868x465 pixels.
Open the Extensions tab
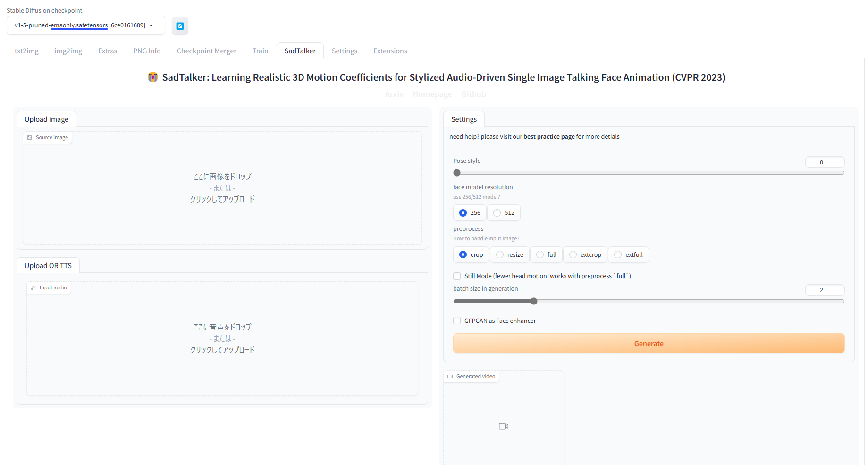click(390, 51)
